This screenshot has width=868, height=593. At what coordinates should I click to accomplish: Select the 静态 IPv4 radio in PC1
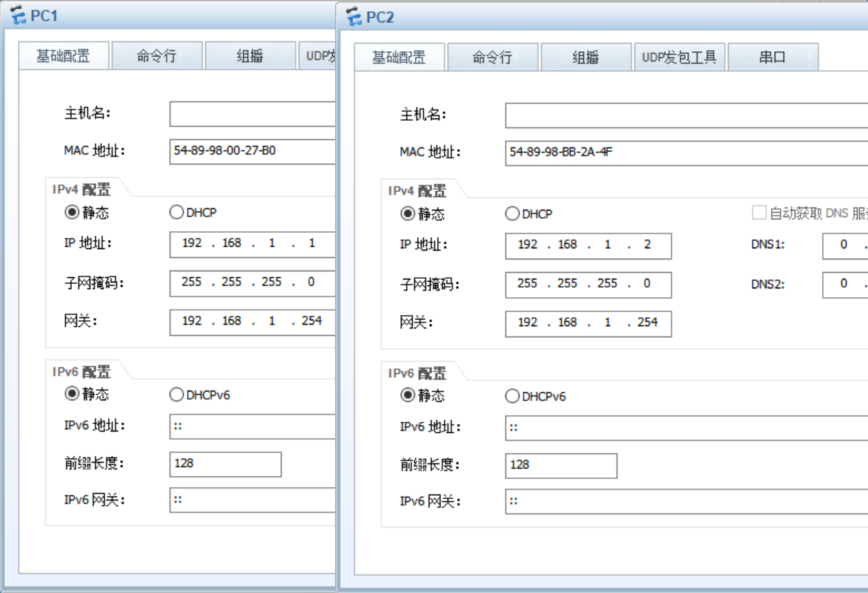tap(72, 213)
